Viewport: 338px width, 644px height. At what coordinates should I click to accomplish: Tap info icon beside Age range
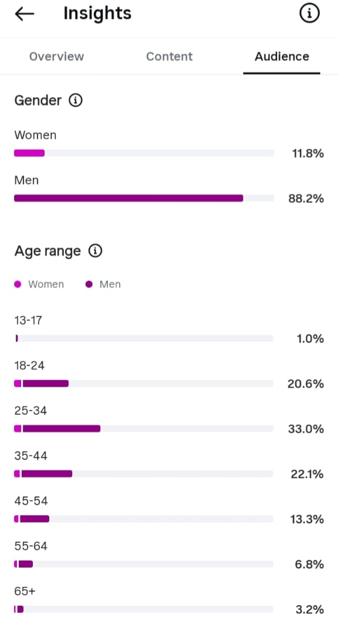click(95, 250)
